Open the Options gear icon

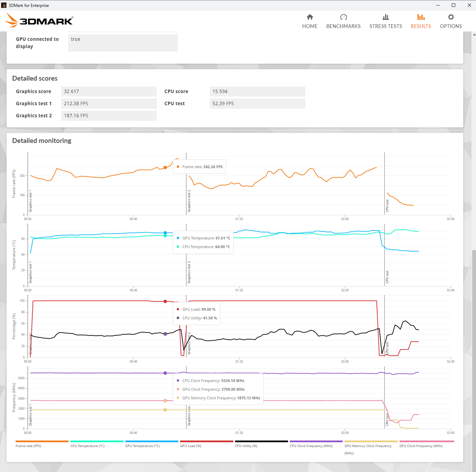[x=451, y=17]
